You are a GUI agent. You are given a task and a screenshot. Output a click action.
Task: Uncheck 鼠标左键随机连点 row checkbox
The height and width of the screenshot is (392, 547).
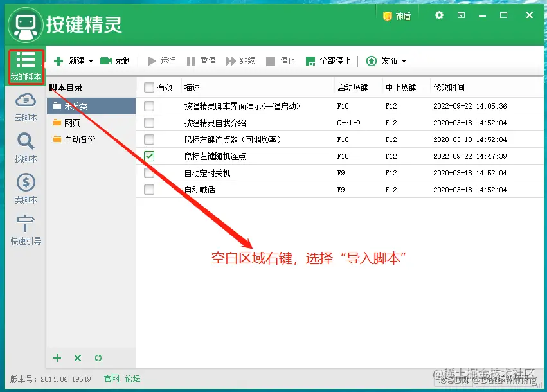point(149,156)
